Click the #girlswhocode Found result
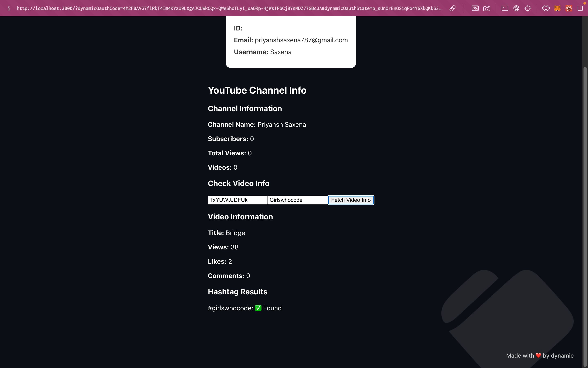The image size is (588, 368). [245, 308]
